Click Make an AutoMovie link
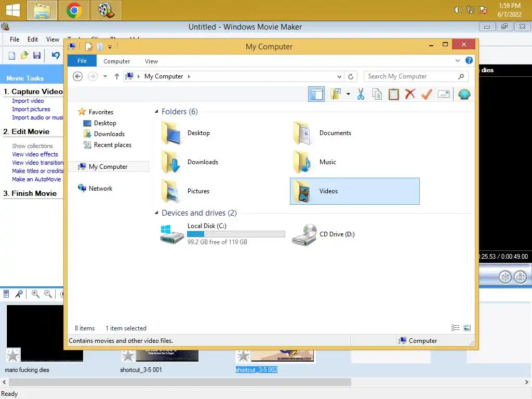Viewport: 532px width, 399px height. (x=37, y=179)
